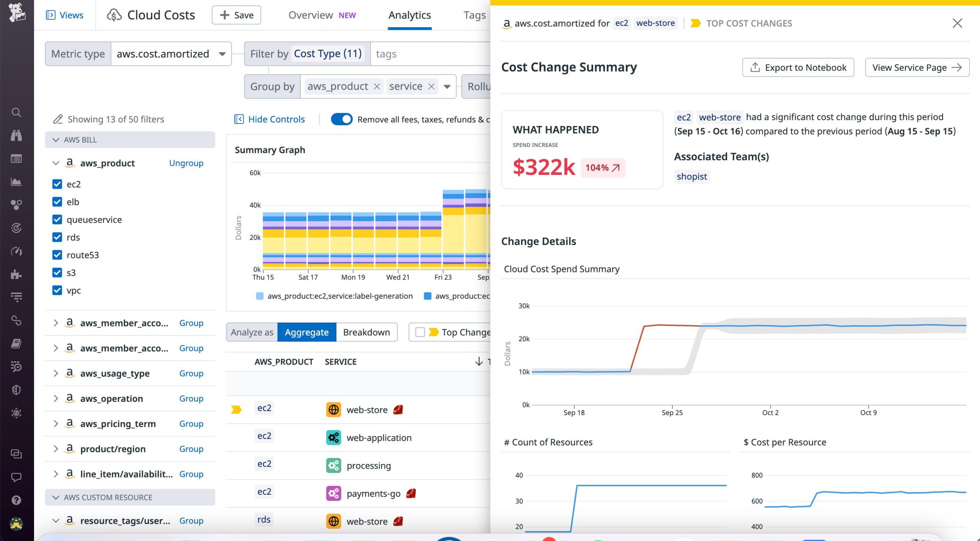Uncheck the s3 checkbox in filter list
The width and height of the screenshot is (980, 541).
57,272
